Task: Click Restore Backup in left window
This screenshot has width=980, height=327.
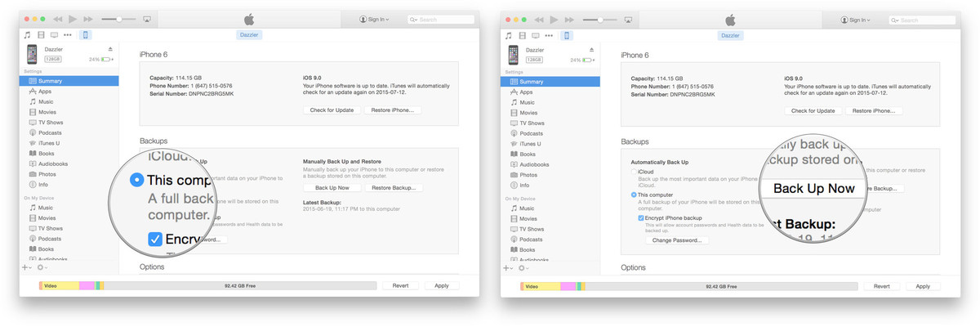Action: coord(394,188)
